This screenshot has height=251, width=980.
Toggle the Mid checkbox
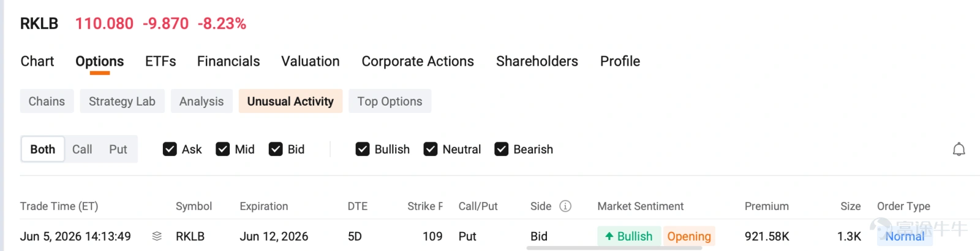coord(223,149)
